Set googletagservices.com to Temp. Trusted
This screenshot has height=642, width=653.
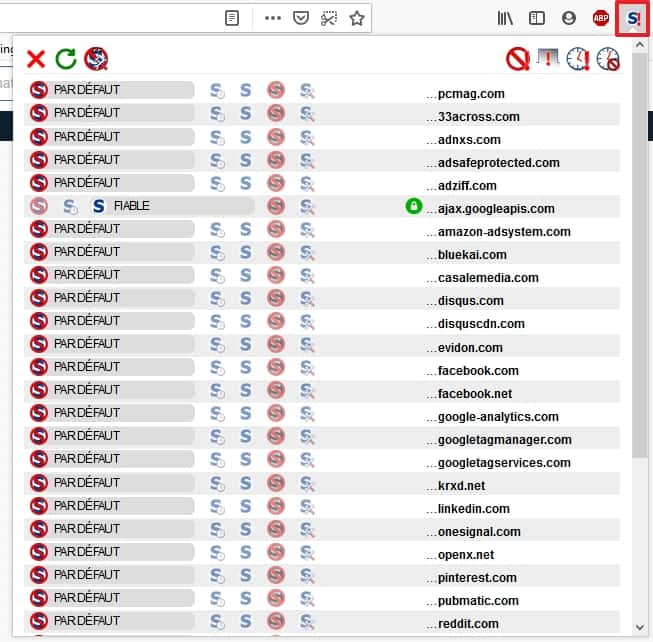(x=217, y=459)
